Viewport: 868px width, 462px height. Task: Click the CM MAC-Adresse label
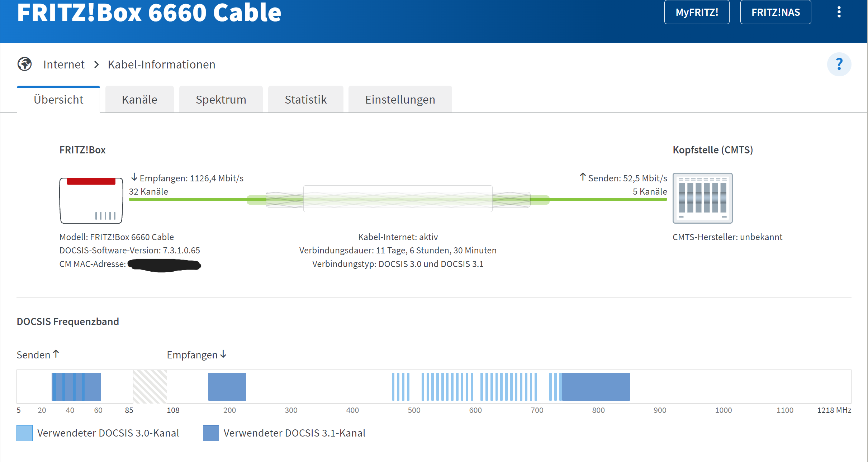[x=93, y=264]
